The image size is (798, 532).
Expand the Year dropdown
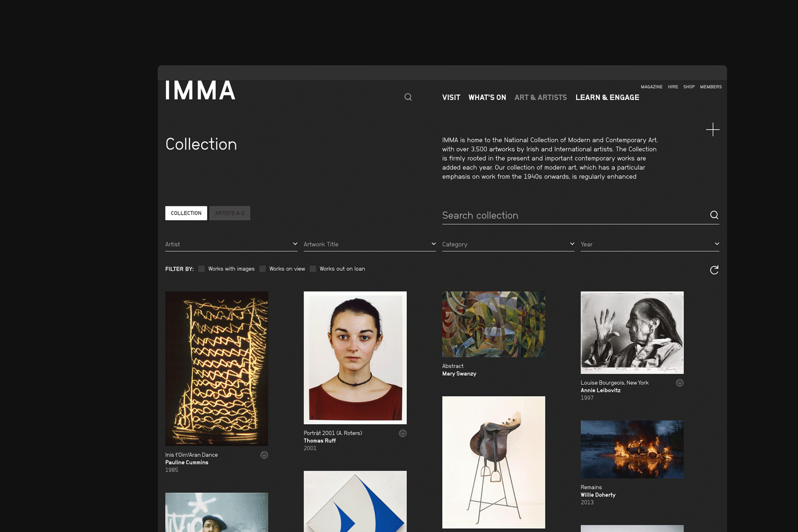[650, 244]
